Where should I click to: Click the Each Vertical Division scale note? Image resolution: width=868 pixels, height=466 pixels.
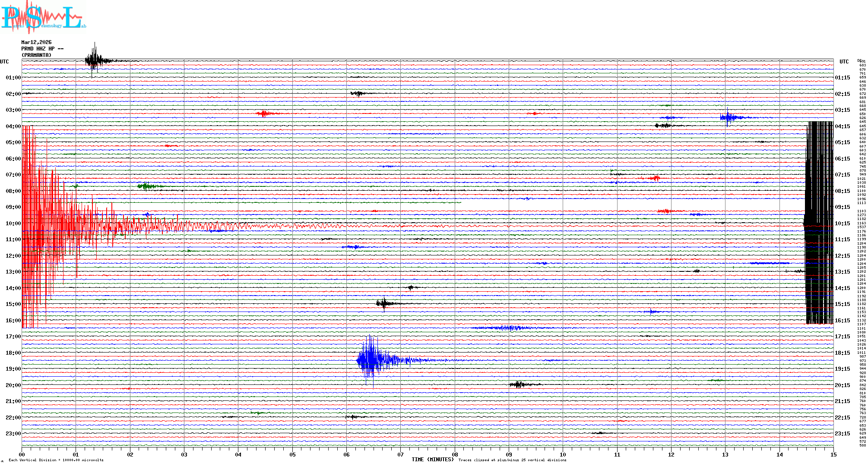pyautogui.click(x=56, y=460)
